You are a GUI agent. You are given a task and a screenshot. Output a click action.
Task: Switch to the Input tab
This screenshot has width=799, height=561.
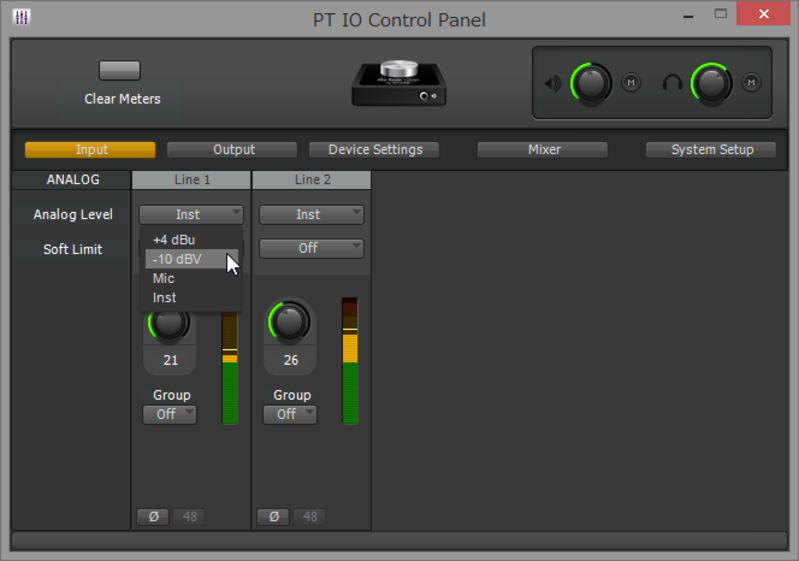(x=90, y=150)
